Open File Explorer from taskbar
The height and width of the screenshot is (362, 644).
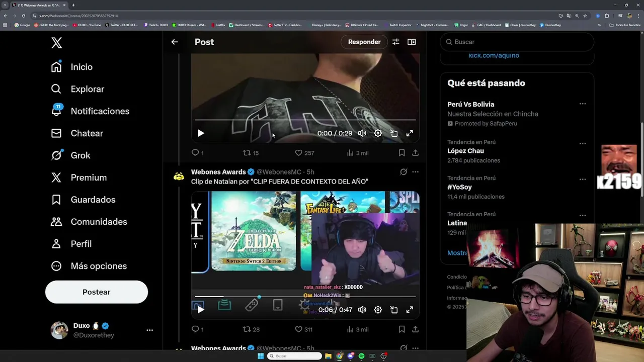(328, 356)
